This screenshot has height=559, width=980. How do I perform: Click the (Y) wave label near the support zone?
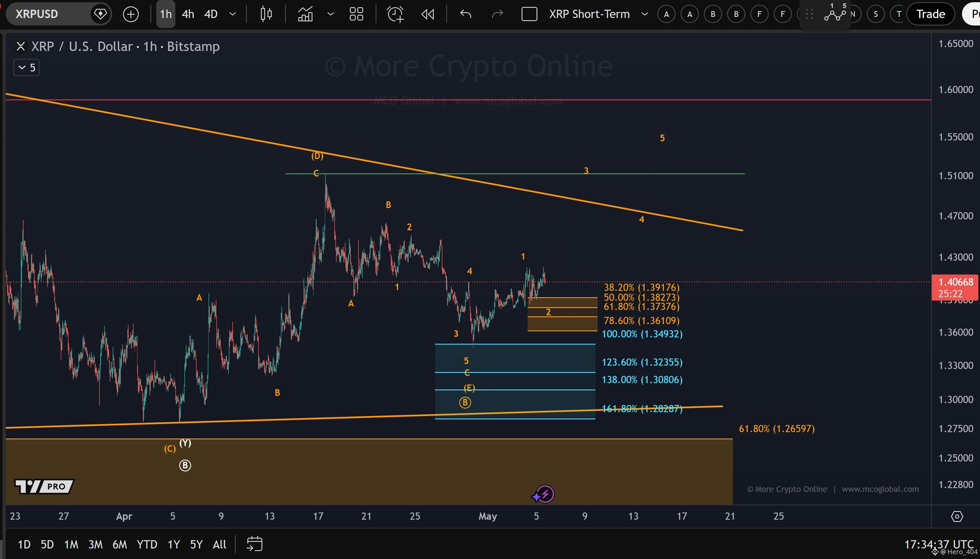[185, 443]
